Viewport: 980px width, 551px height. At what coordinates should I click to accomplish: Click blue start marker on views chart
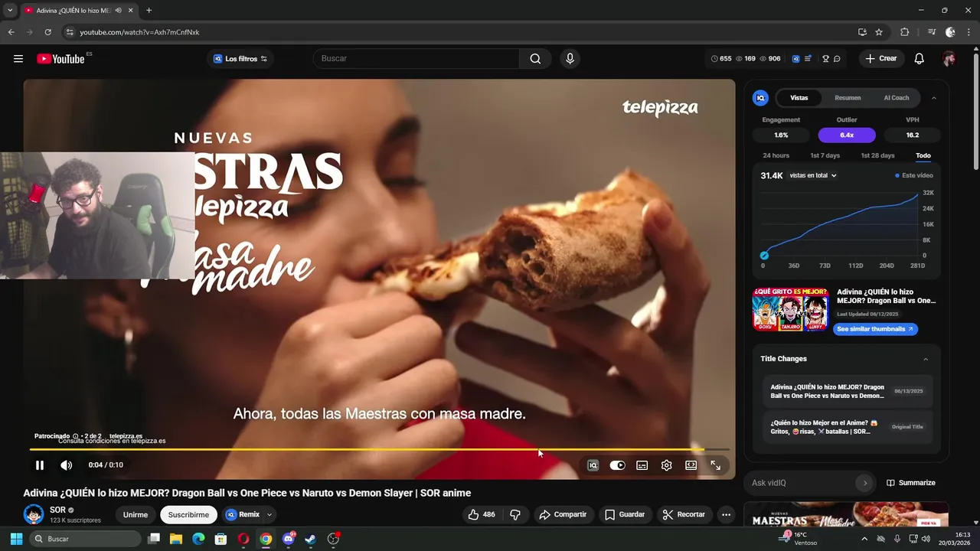(x=764, y=256)
